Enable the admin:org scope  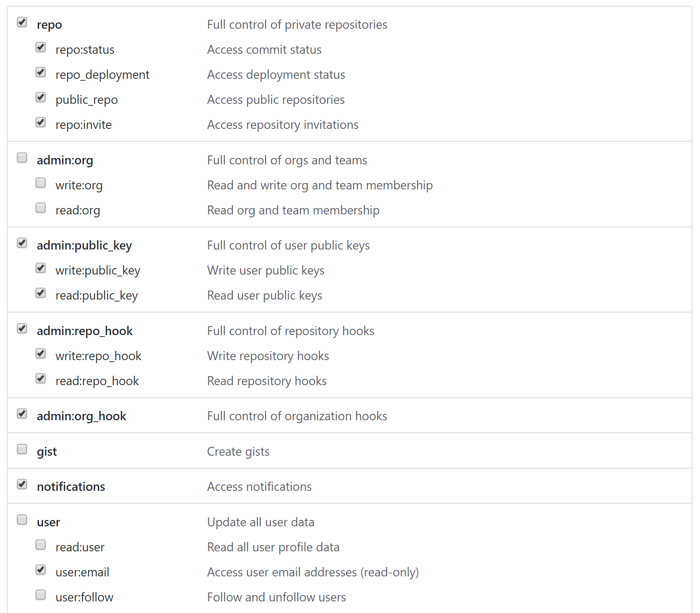click(22, 158)
